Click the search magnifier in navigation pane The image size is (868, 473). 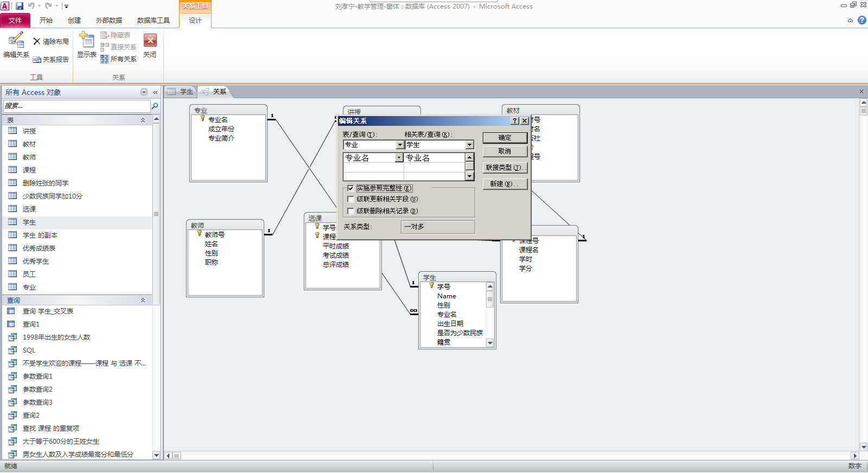(155, 106)
